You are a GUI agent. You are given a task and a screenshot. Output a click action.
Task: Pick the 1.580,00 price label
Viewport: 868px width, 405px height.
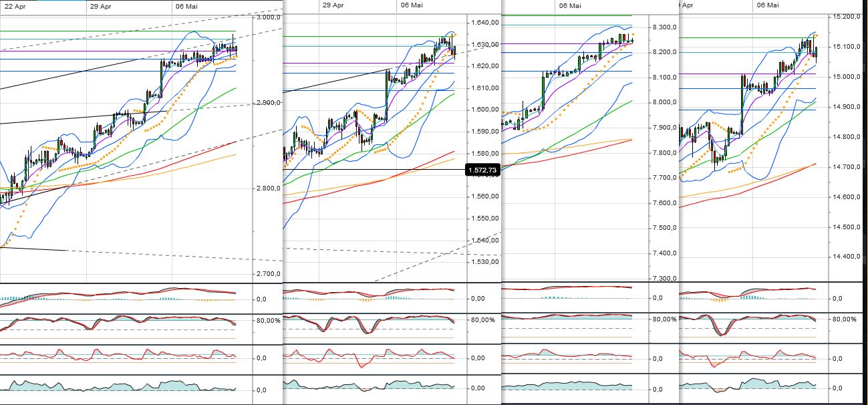click(x=484, y=153)
